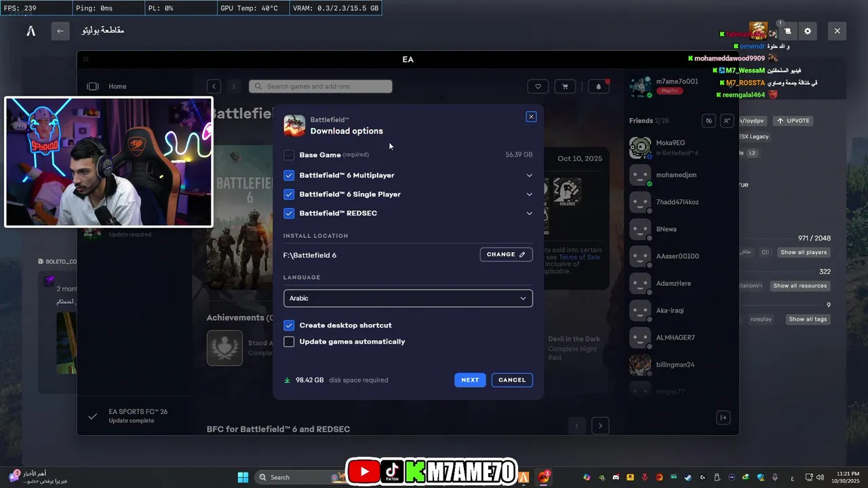Screen dimensions: 868x488
Task: Enable Update games automatically checkbox
Action: (289, 342)
